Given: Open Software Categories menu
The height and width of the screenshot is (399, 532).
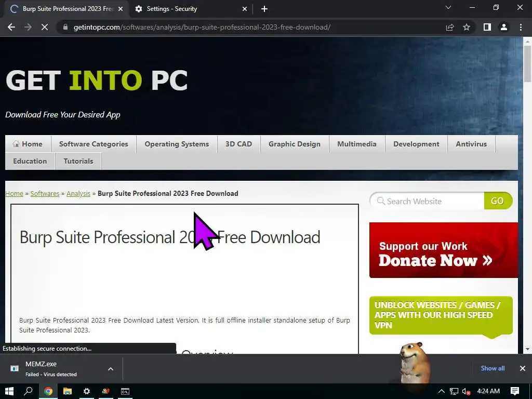Looking at the screenshot, I should tap(94, 144).
